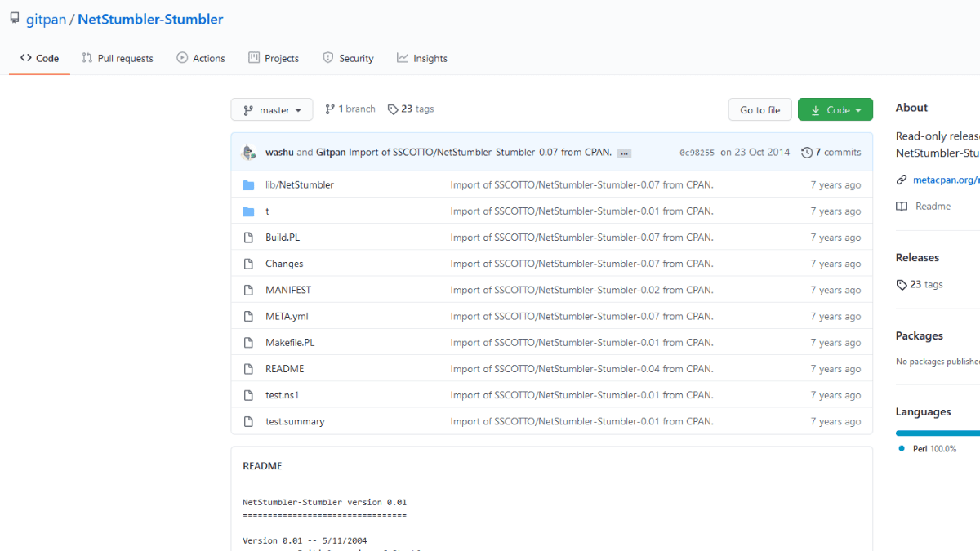
Task: Open the master branch dropdown
Action: click(x=272, y=110)
